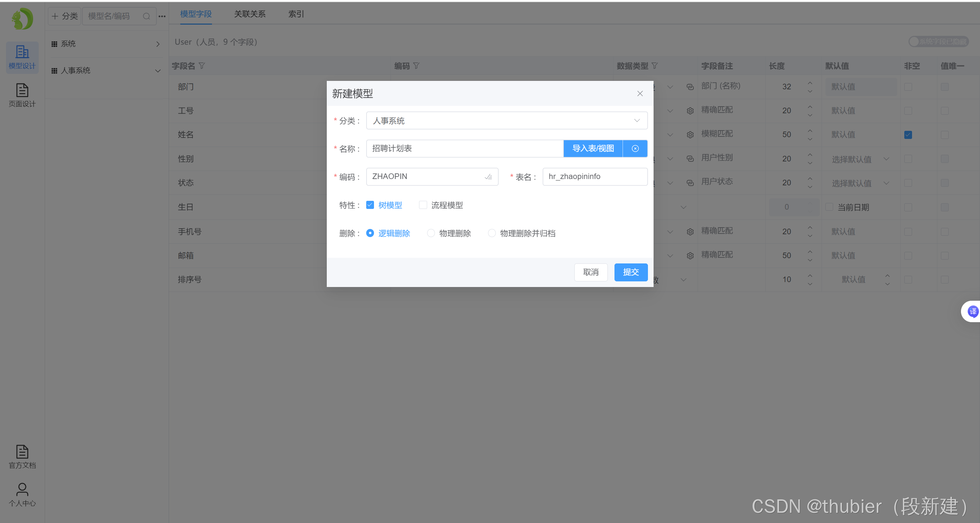Click the clear icon beside 导入表/视图
980x523 pixels.
pos(635,149)
